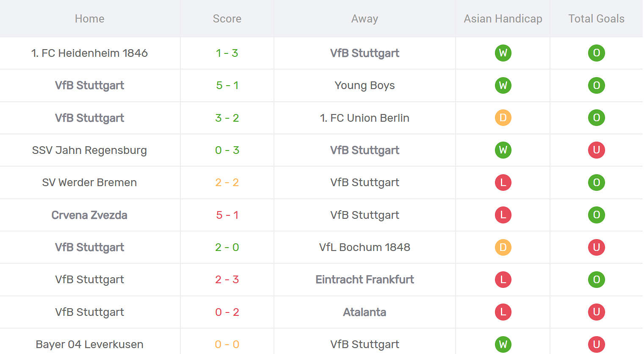644x354 pixels.
Task: Select the Eintracht Frankfurt team name
Action: (x=365, y=279)
